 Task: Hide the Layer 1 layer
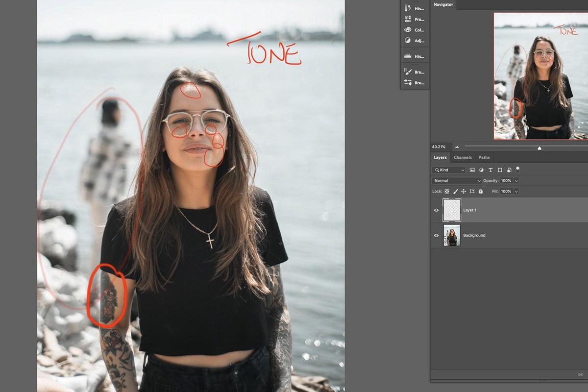coord(436,210)
